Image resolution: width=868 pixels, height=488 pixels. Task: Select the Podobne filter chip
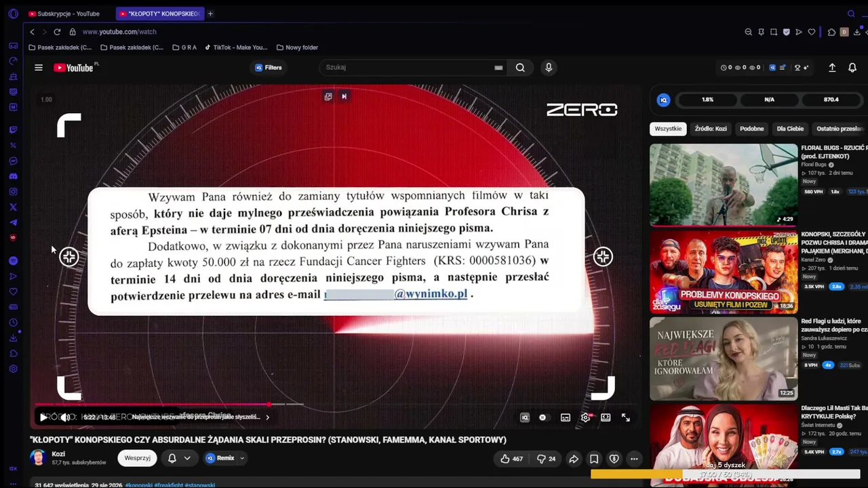[751, 129]
